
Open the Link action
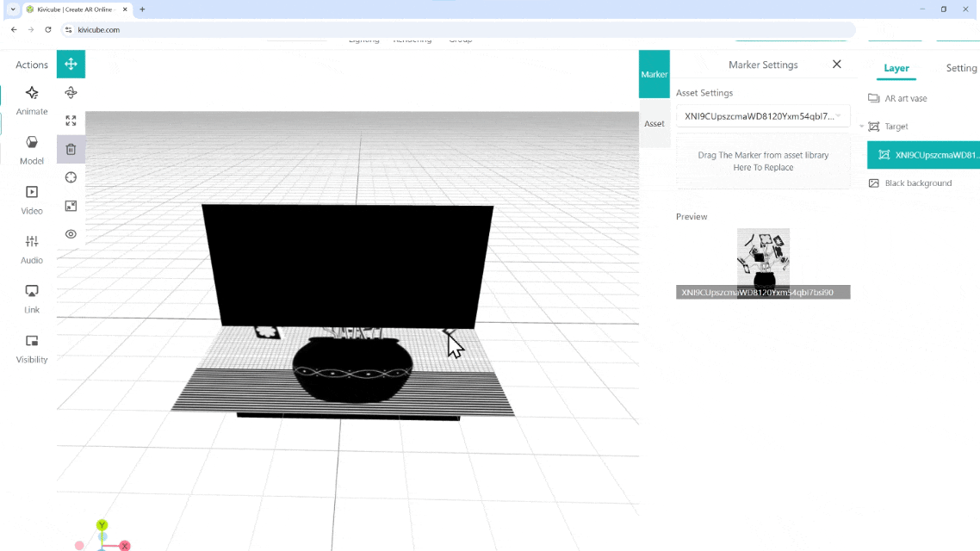pos(32,298)
